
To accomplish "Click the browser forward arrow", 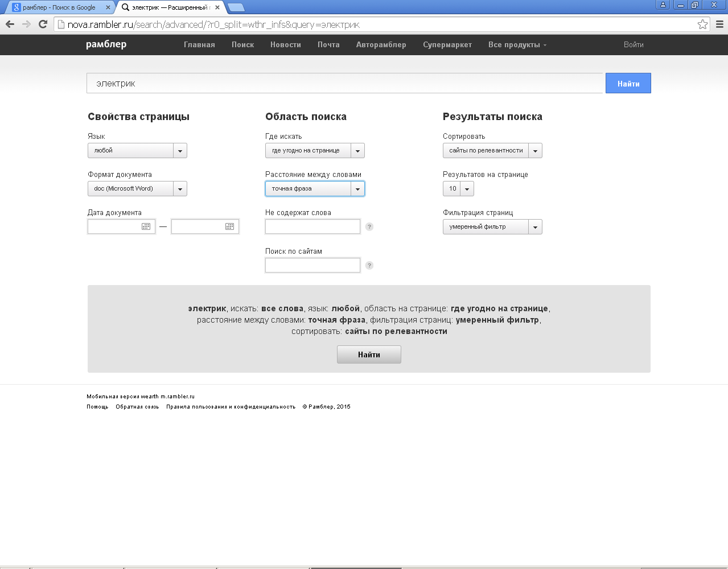I will pyautogui.click(x=26, y=24).
